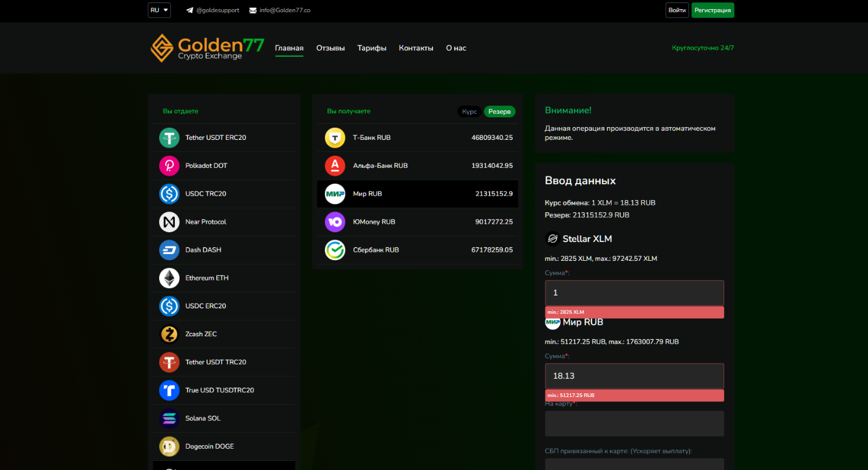Go to the Тарифы menu page
This screenshot has height=470, width=868.
[x=372, y=48]
